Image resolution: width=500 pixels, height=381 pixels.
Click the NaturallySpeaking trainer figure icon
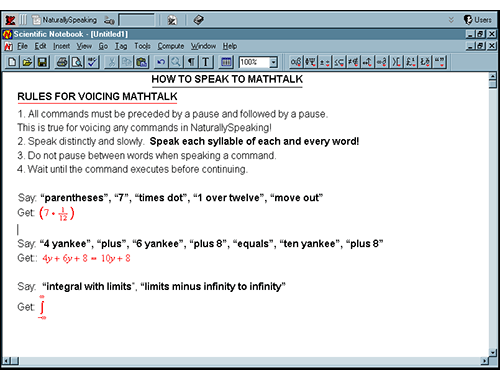point(172,20)
